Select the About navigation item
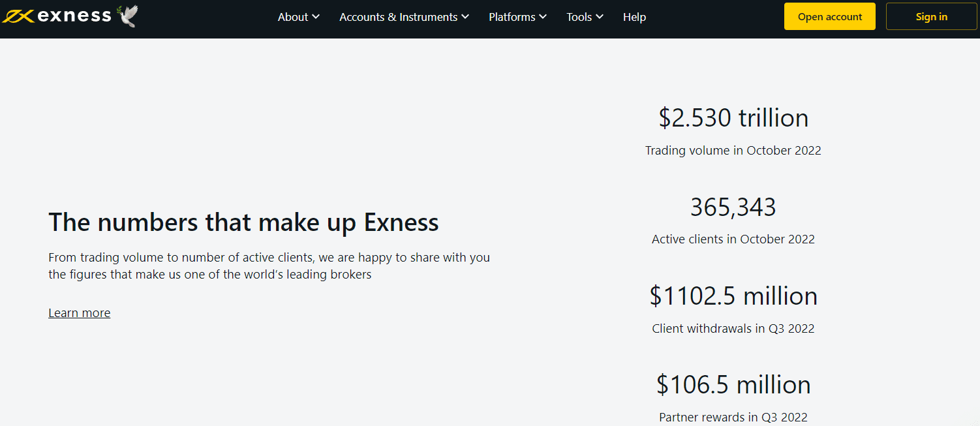The height and width of the screenshot is (426, 980). point(293,17)
